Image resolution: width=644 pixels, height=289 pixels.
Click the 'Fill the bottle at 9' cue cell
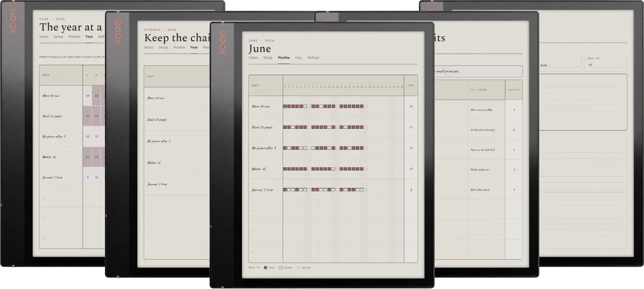coord(486,170)
